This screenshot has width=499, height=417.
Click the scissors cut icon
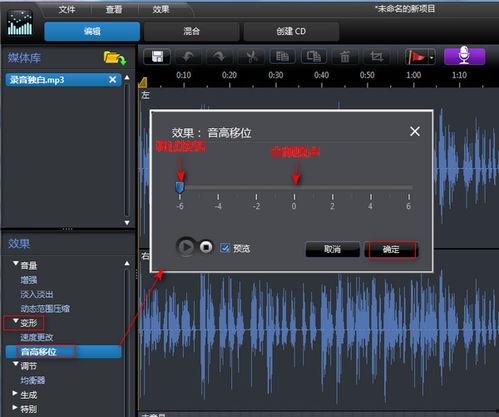(x=252, y=57)
